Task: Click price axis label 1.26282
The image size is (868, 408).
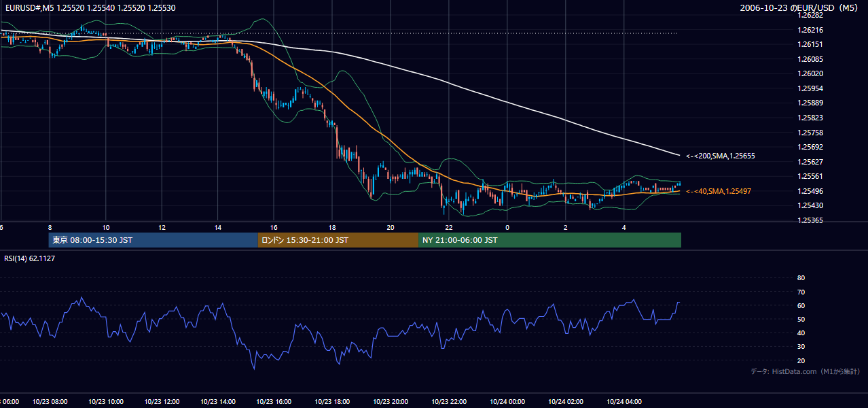Action: (x=810, y=15)
